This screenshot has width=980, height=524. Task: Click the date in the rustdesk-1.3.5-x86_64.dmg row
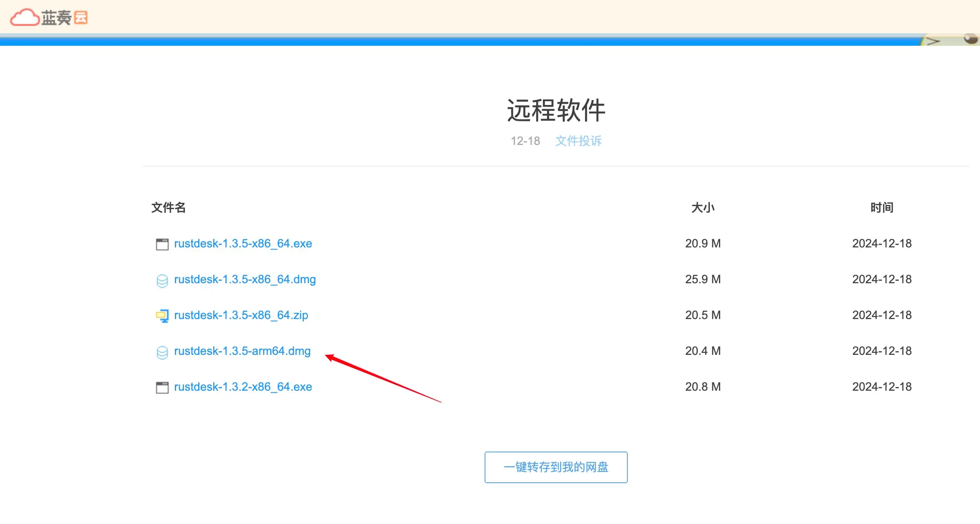882,279
